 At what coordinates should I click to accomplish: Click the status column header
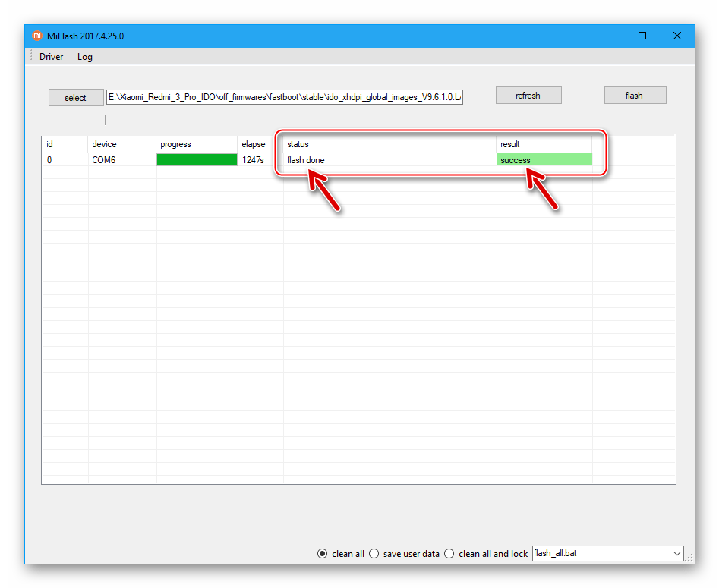(389, 144)
